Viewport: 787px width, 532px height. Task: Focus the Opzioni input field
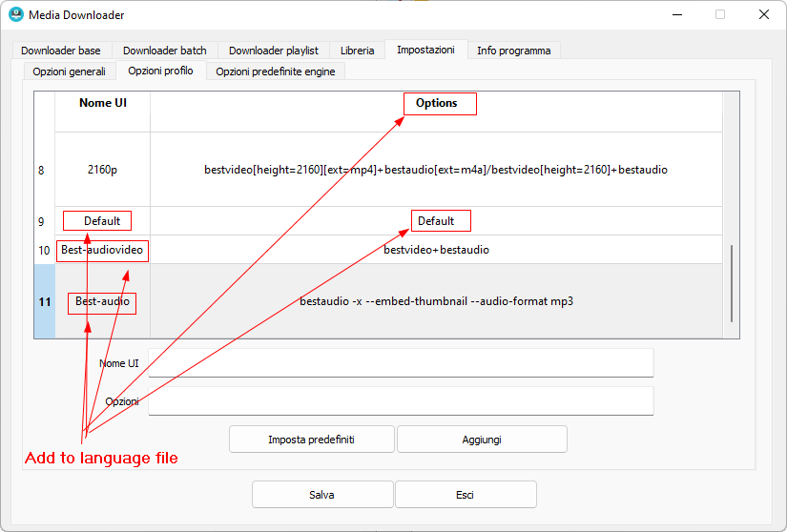pos(401,401)
